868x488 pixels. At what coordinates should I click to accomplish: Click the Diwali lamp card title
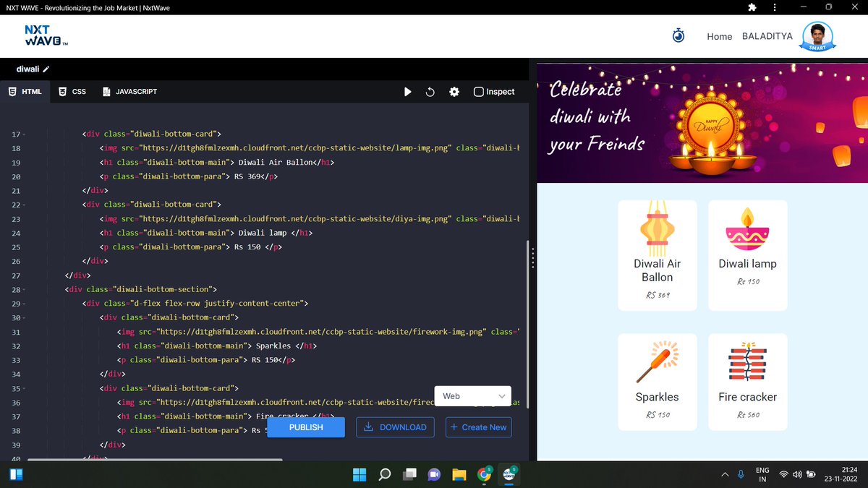748,264
